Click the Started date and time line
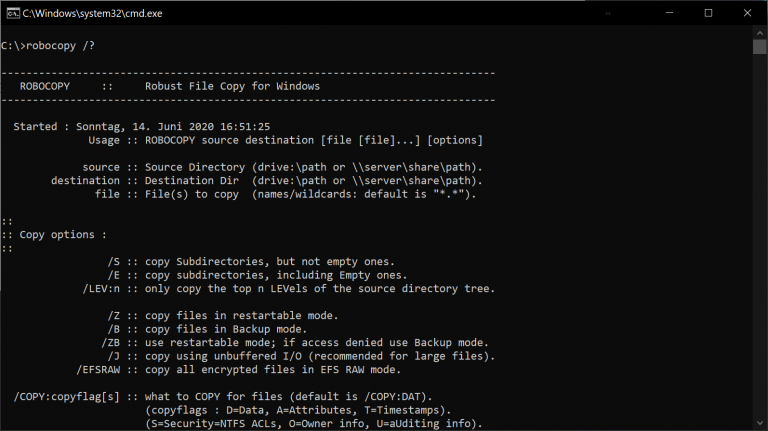Screen dimensions: 768x431 (x=142, y=127)
